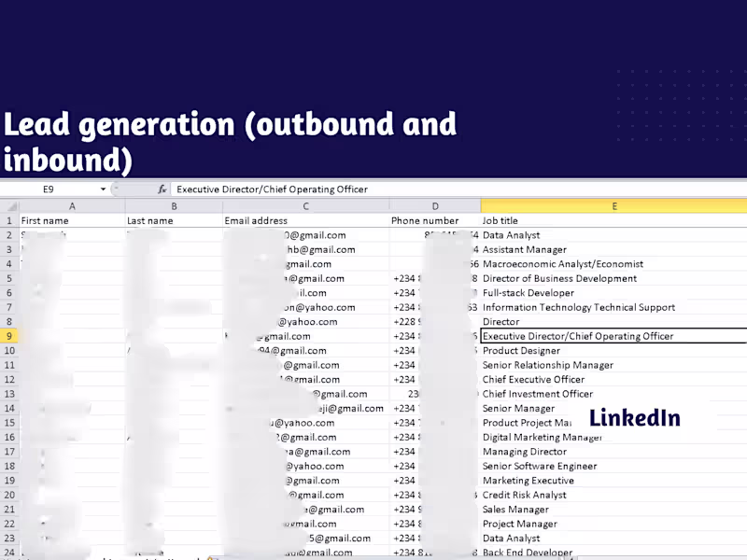Click the Name Box showing E9
Image resolution: width=747 pixels, height=560 pixels.
49,189
